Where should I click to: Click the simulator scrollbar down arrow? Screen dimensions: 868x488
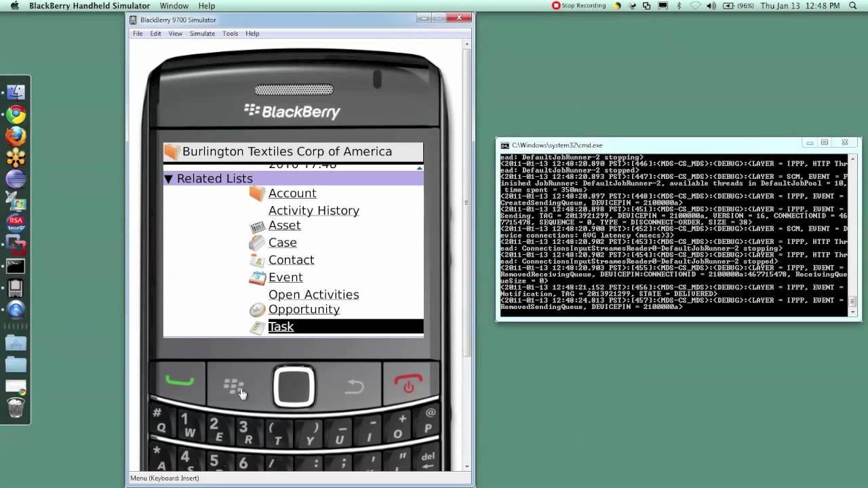click(x=467, y=466)
